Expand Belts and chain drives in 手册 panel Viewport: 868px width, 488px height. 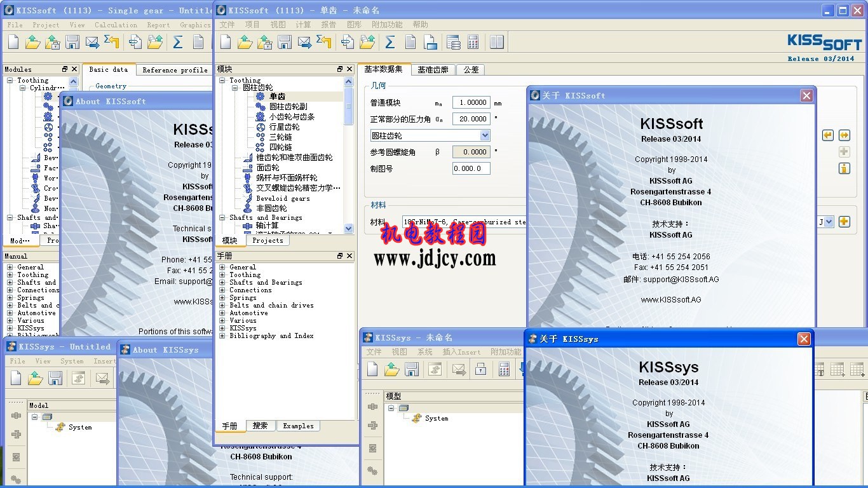[x=222, y=306]
